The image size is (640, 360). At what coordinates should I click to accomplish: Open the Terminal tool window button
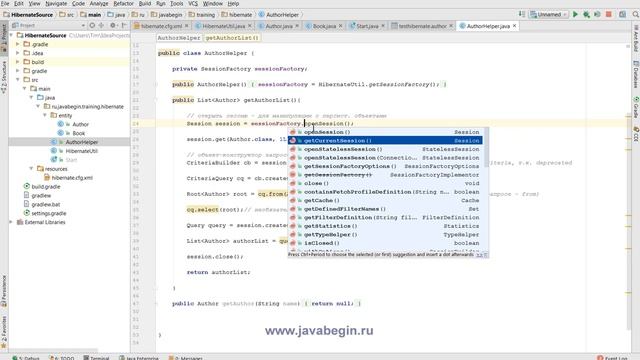tap(96, 358)
